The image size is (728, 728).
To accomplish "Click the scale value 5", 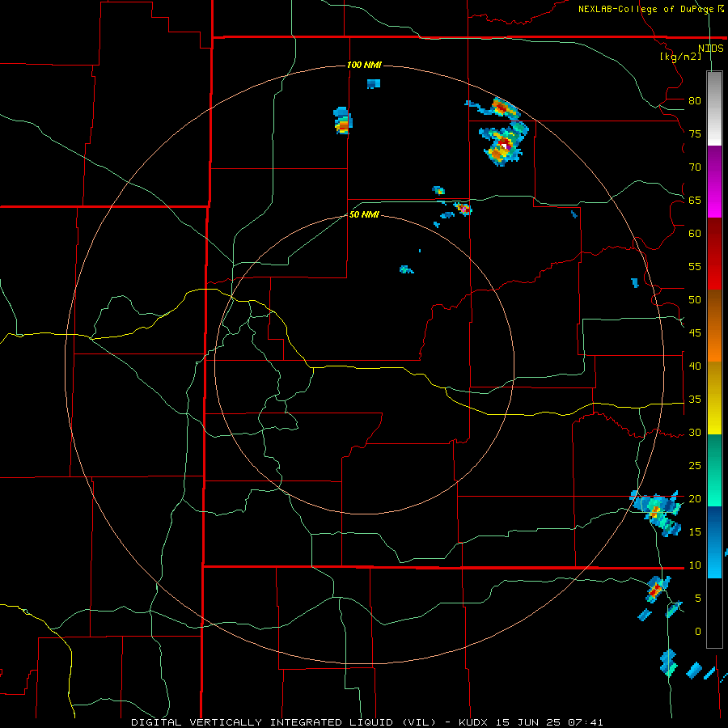I will point(698,599).
